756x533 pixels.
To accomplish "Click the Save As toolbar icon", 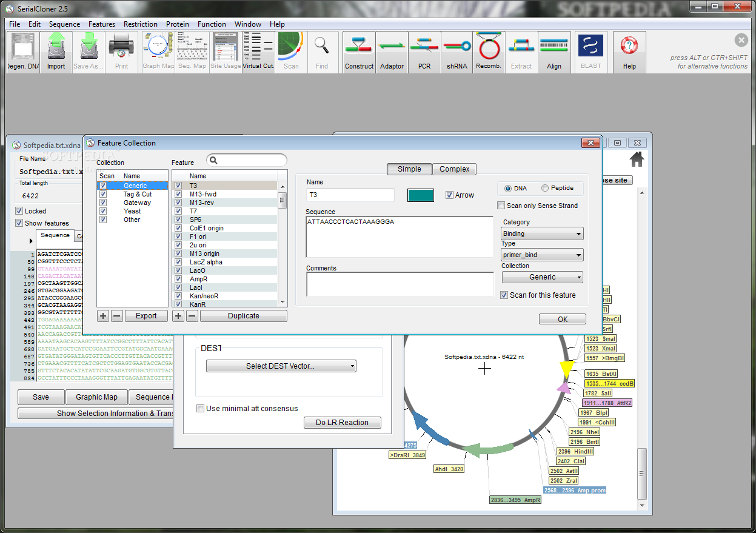I will coord(89,52).
